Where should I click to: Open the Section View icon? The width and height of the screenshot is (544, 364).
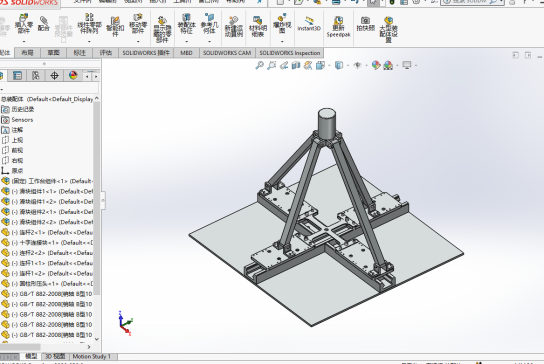pos(296,65)
